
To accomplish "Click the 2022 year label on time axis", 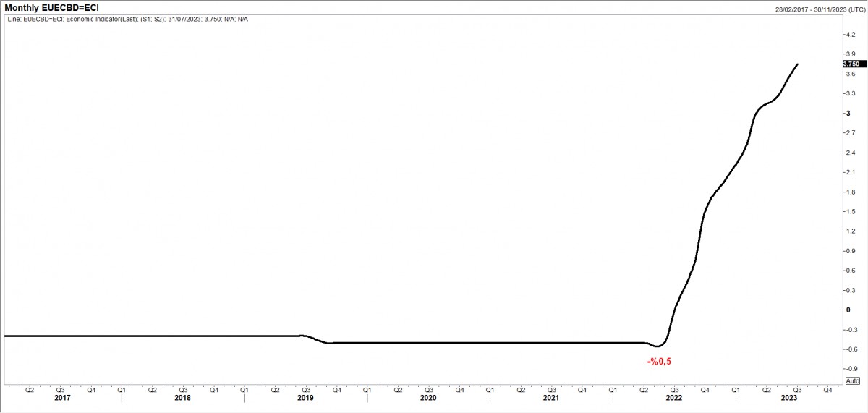I will tap(673, 398).
